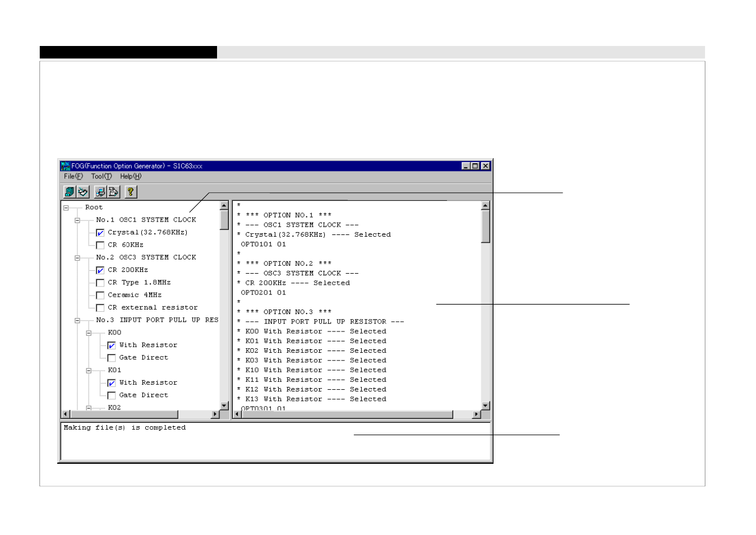Click the option tree scroll-left arrow
Screen dimensions: 756x535
click(x=66, y=414)
